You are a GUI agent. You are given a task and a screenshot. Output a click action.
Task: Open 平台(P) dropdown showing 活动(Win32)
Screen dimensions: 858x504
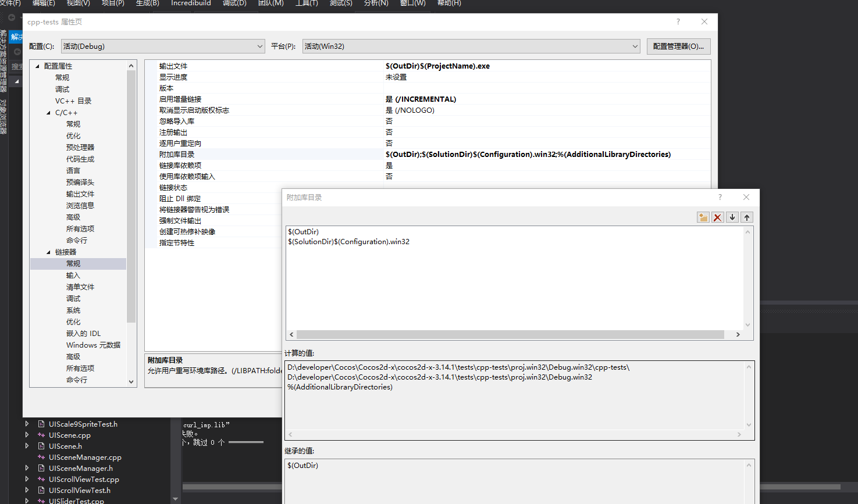tap(471, 47)
